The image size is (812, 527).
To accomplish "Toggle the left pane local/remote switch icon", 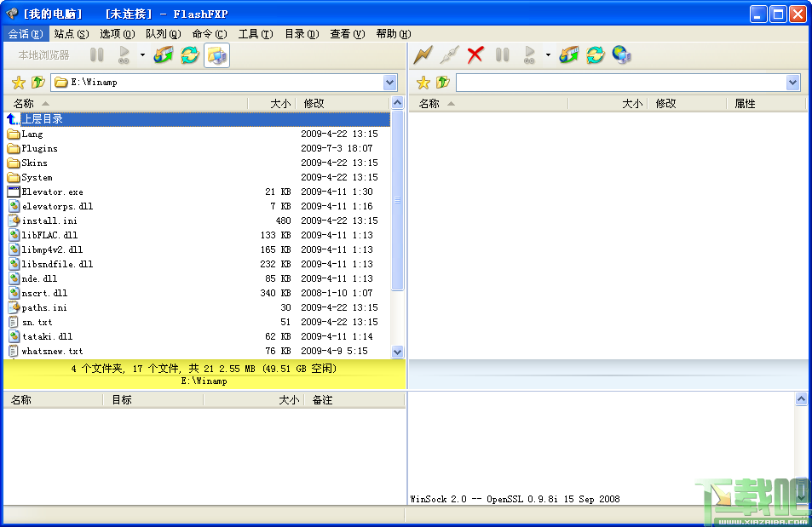I will pyautogui.click(x=217, y=55).
